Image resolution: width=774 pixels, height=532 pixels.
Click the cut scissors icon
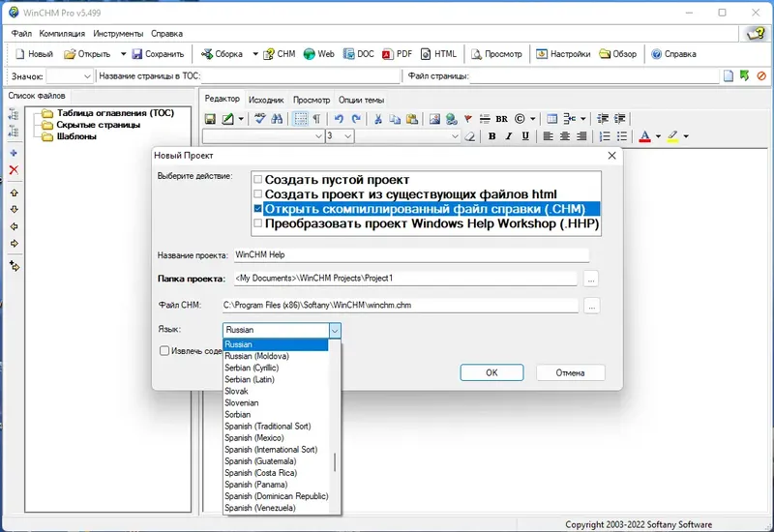pyautogui.click(x=378, y=119)
